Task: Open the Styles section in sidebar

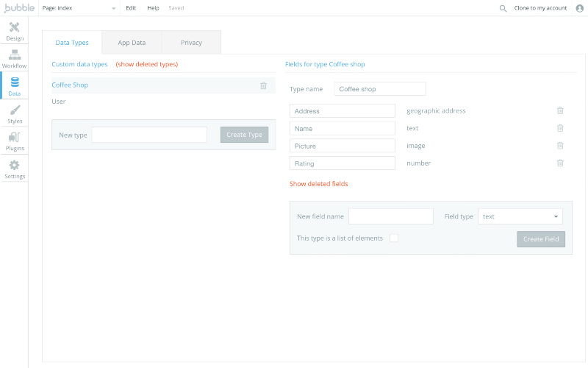Action: [x=15, y=114]
